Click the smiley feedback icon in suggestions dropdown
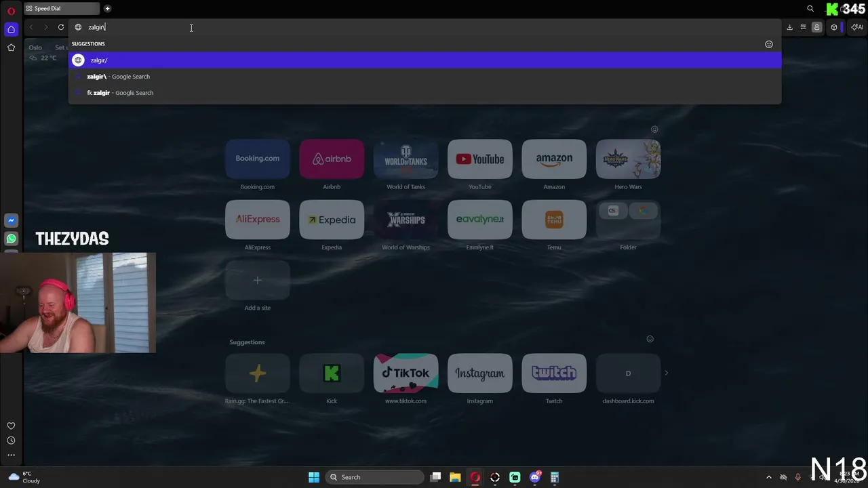This screenshot has width=868, height=488. point(769,44)
